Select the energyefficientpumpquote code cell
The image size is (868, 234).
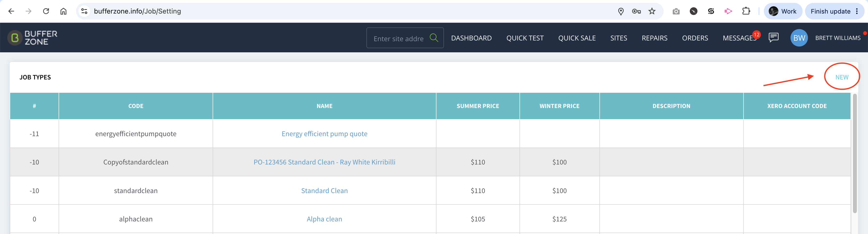136,134
